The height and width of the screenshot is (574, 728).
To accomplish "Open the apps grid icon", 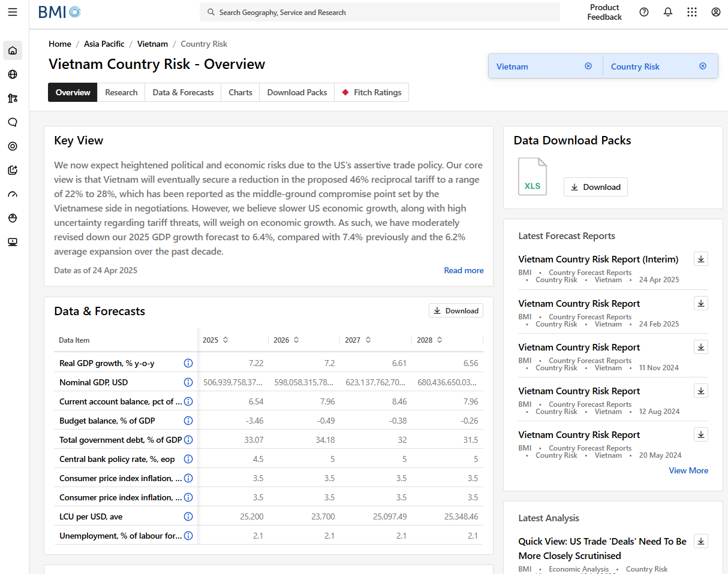I will (x=691, y=12).
